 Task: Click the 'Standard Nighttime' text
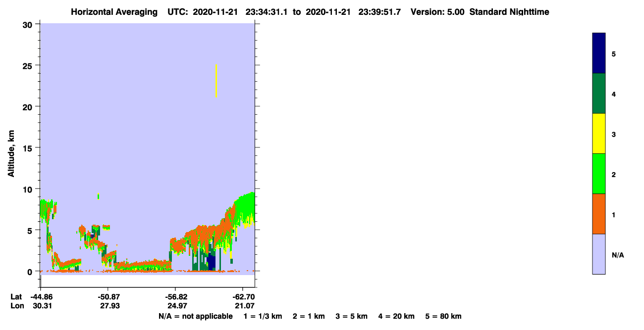[x=509, y=12]
